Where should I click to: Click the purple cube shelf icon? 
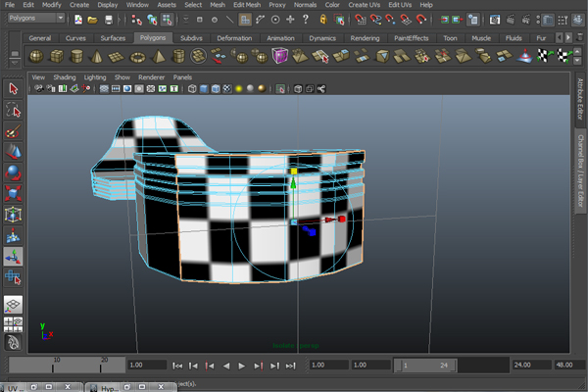click(279, 56)
